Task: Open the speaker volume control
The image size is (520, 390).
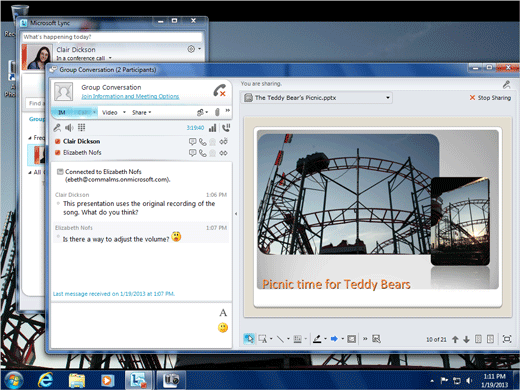Action: [69, 128]
